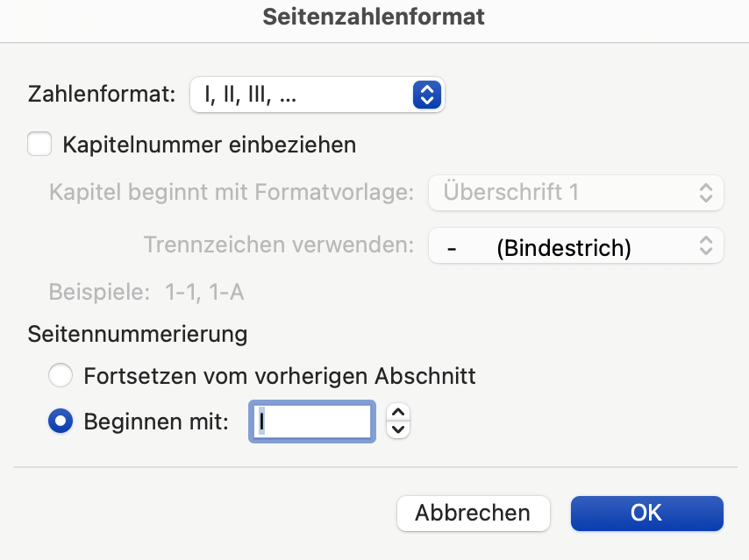Viewport: 749px width, 560px height.
Task: Click the Seitennummerierung section heading
Action: 138,334
